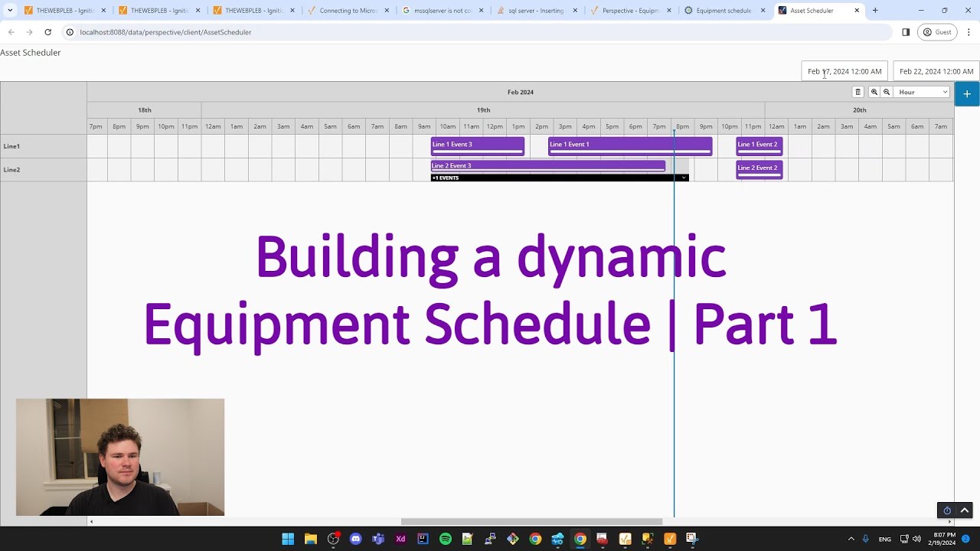Select the Line 1 Event 1 bar
The image size is (980, 551).
(630, 146)
